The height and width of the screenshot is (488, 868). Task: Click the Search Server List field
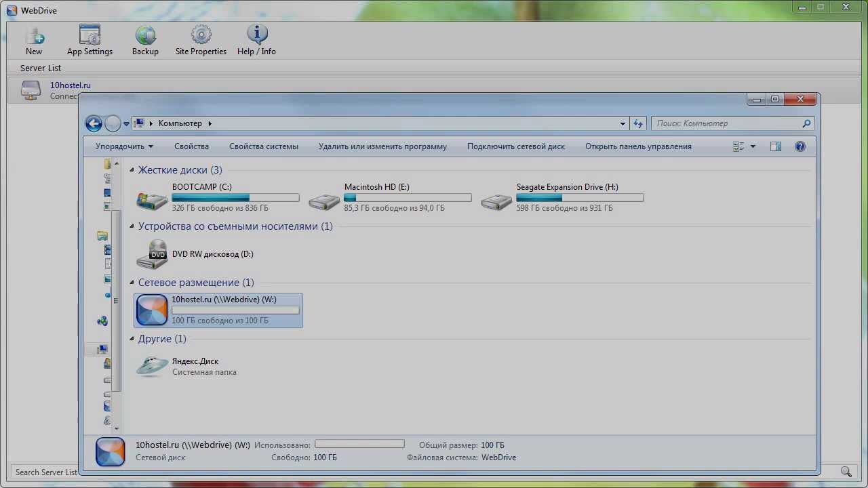(x=45, y=472)
